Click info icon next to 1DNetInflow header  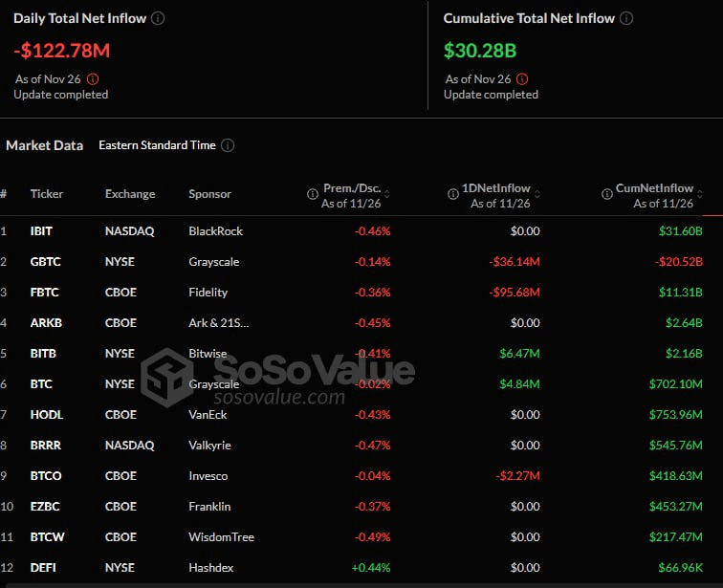(x=452, y=194)
